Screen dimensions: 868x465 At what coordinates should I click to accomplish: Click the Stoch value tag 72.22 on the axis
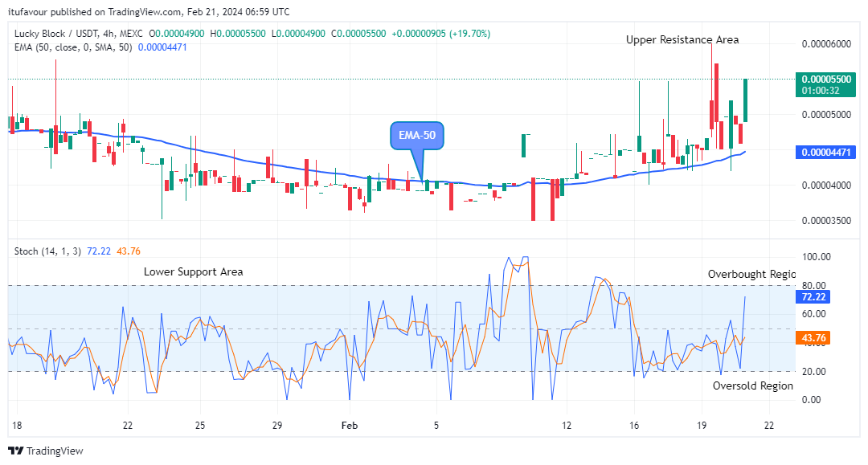(x=813, y=297)
